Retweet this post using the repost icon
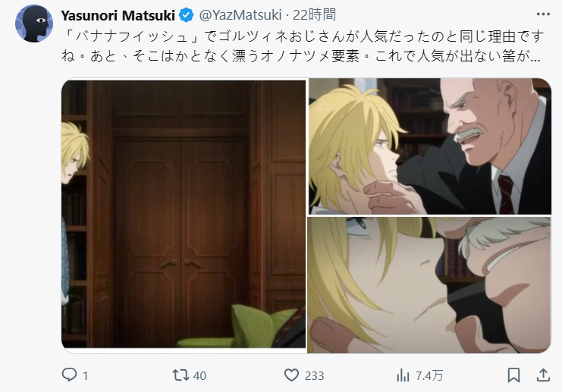 pos(181,375)
